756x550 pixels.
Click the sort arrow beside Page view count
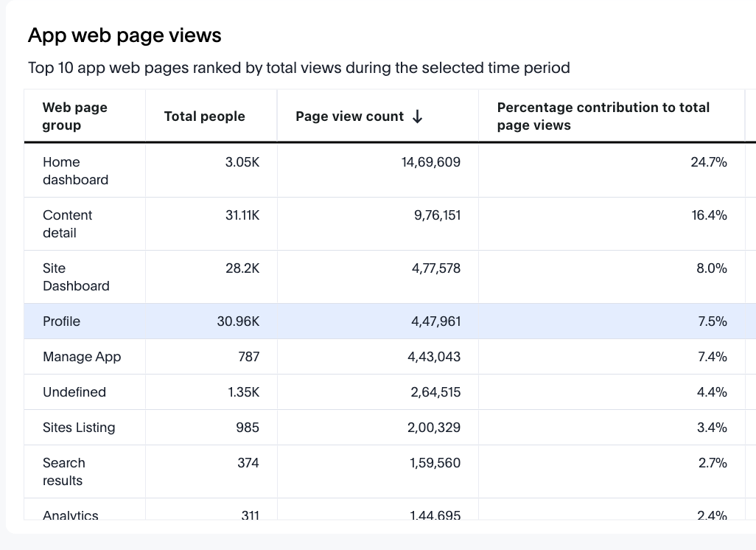pos(417,116)
